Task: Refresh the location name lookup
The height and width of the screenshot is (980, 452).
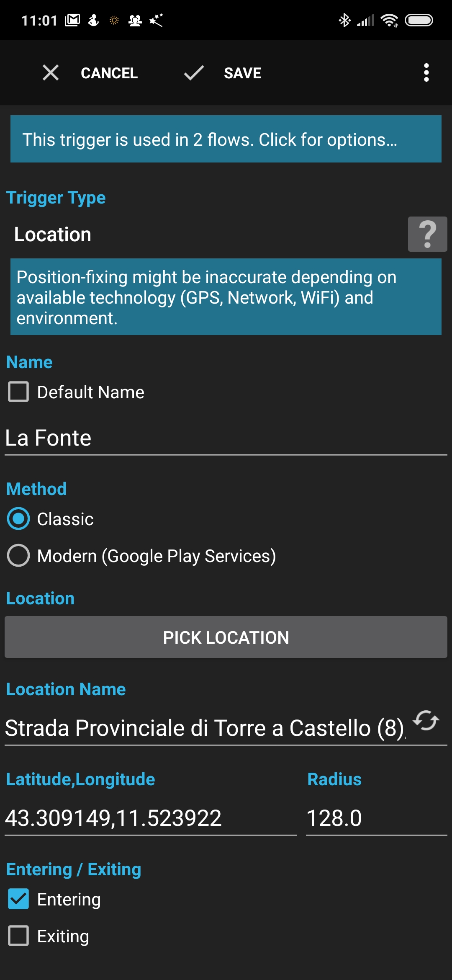Action: coord(426,721)
